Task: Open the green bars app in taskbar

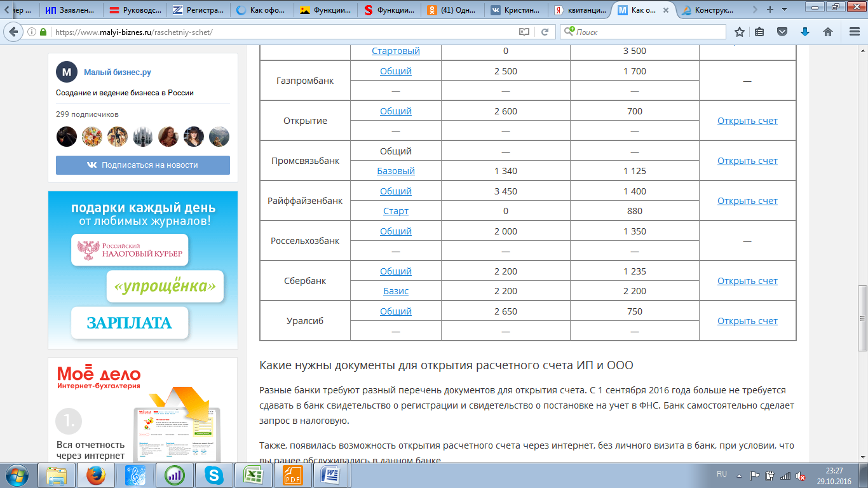Action: pos(174,475)
